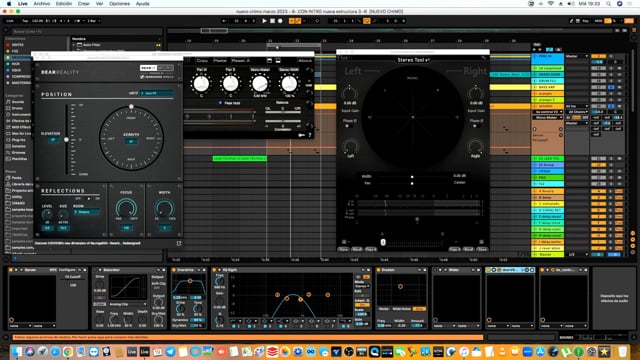Screen dimensions: 640x360
Task: Open the Archivo menu
Action: click(42, 4)
